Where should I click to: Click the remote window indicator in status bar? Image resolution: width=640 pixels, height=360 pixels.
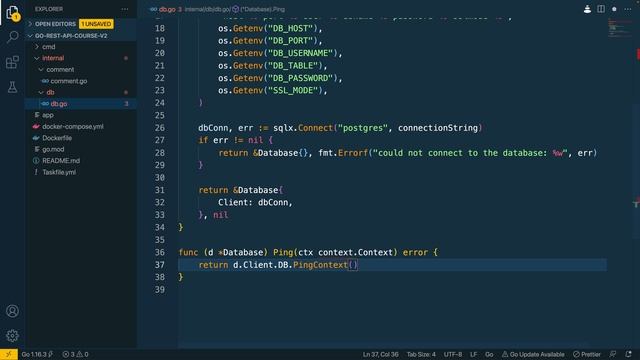9,354
